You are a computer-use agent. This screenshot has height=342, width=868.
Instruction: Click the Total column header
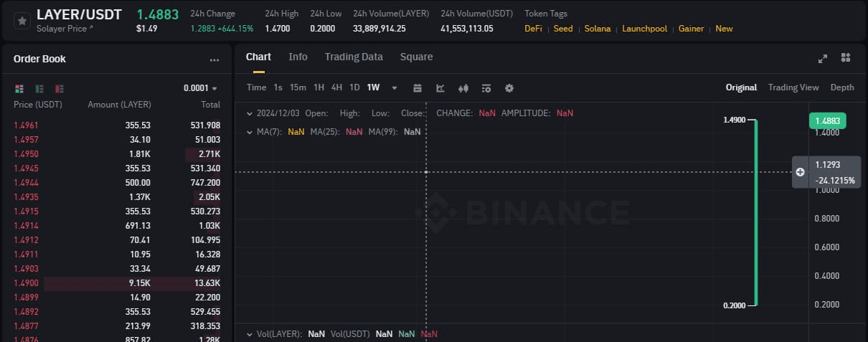[x=211, y=105]
